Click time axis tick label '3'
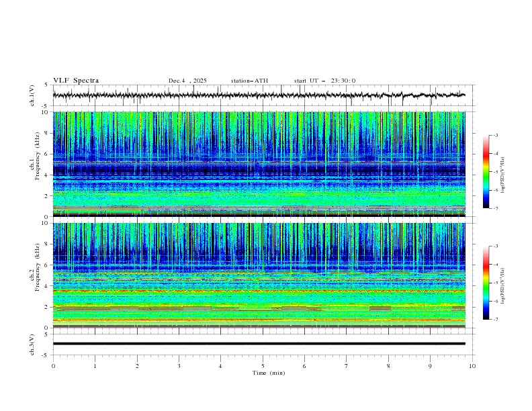The height and width of the screenshot is (411, 532). (x=179, y=366)
